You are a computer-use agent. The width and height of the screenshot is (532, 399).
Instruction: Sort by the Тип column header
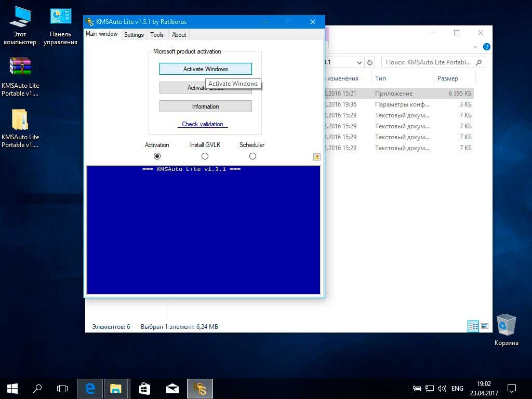tap(403, 78)
